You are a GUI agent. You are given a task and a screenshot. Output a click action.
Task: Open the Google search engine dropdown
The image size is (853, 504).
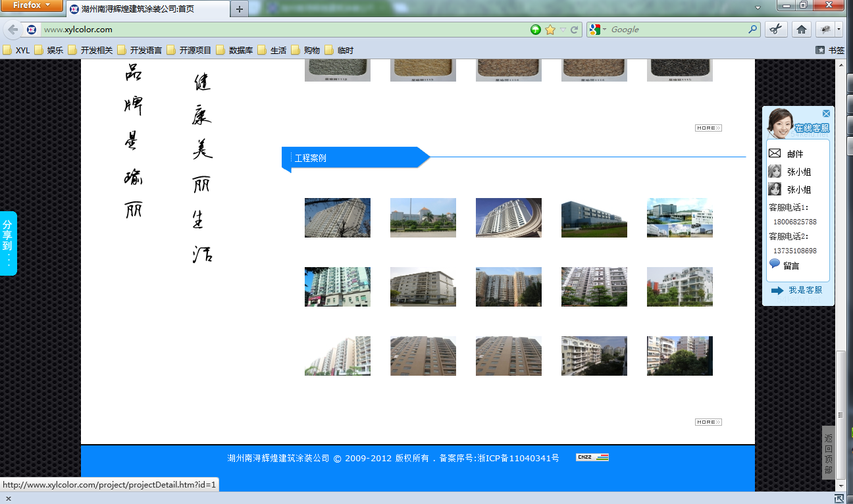pos(596,30)
